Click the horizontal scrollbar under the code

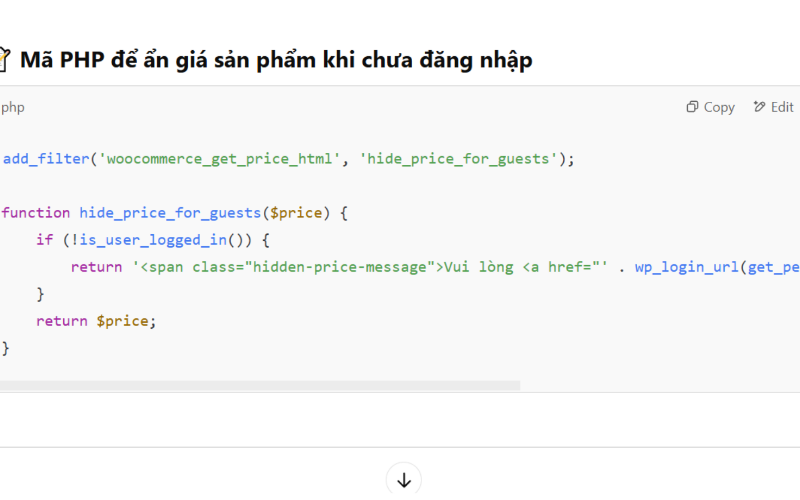coord(260,386)
